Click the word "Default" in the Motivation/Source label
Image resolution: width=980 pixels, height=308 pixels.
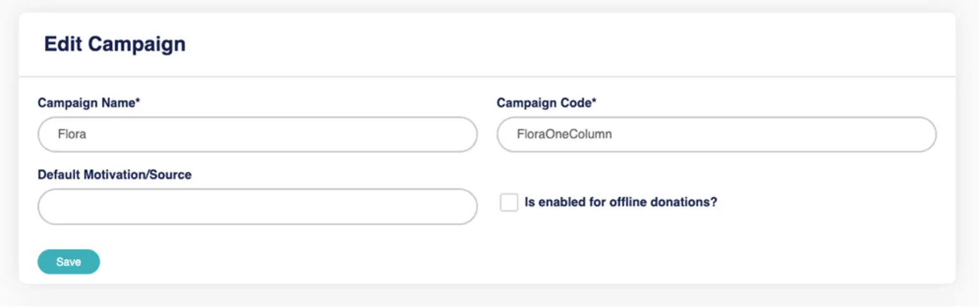coord(58,174)
